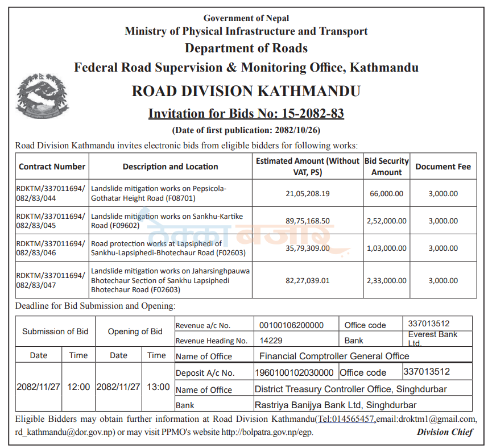The width and height of the screenshot is (488, 448).
Task: Click the rd_kathmandu@dor.gov.np email address
Action: (64, 432)
